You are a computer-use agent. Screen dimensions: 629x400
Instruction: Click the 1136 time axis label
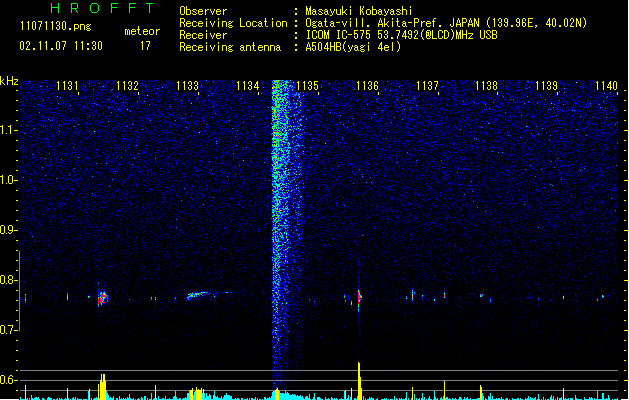[367, 86]
